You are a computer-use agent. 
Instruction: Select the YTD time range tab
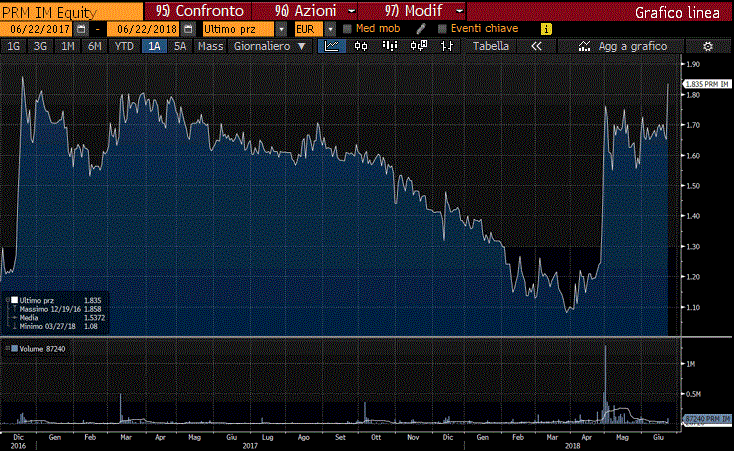point(125,46)
